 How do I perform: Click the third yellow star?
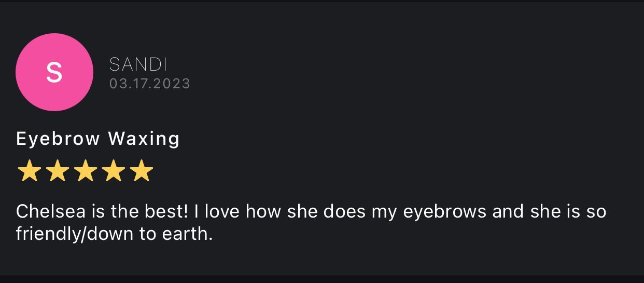pyautogui.click(x=85, y=171)
